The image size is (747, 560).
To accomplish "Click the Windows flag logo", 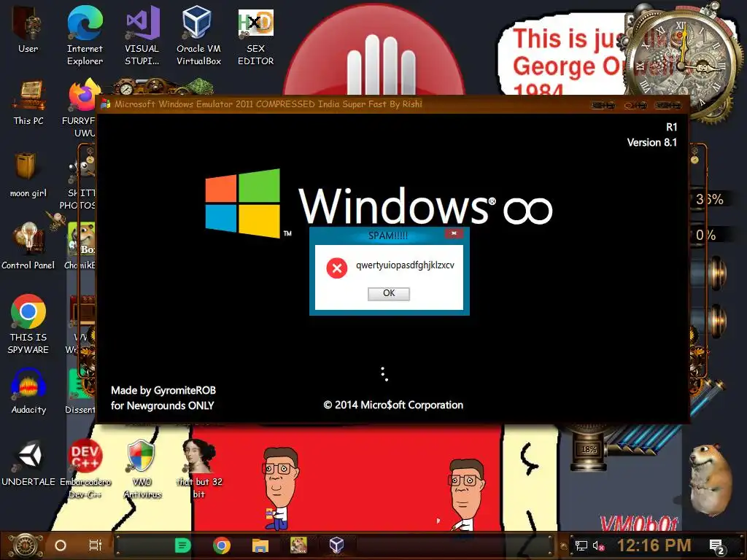I will click(243, 203).
